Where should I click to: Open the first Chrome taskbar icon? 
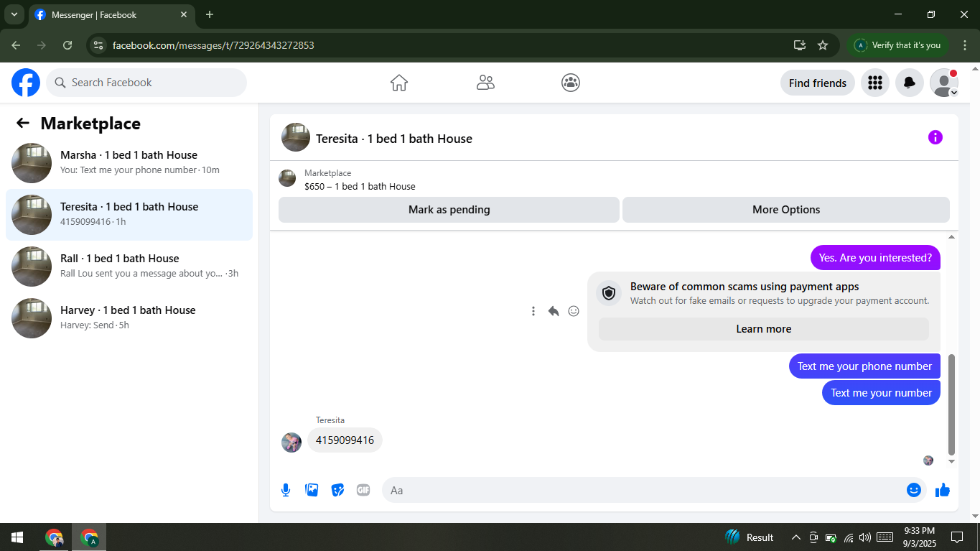coord(54,537)
